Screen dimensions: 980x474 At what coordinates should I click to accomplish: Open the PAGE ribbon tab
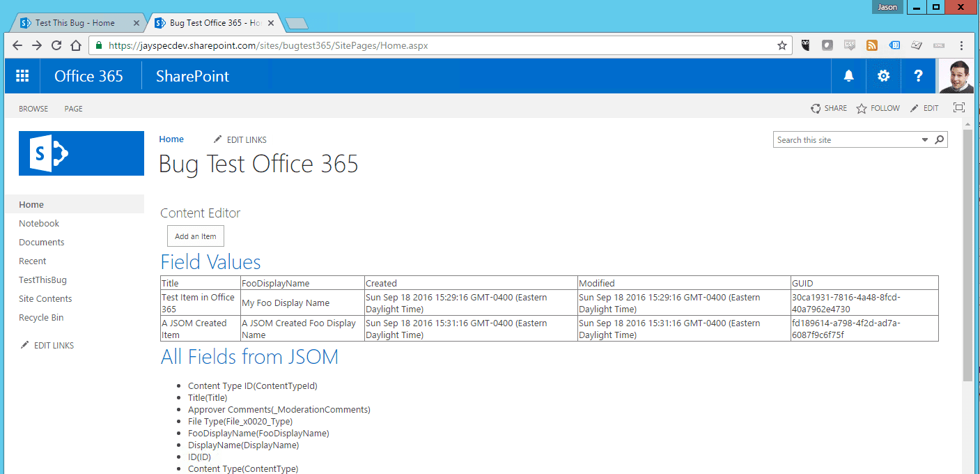(x=73, y=109)
